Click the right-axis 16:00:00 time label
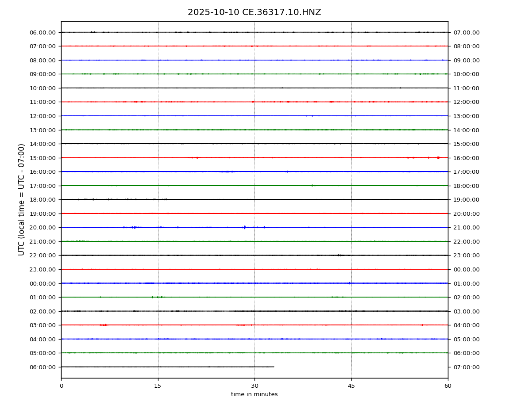The width and height of the screenshot is (509, 420). [x=467, y=158]
